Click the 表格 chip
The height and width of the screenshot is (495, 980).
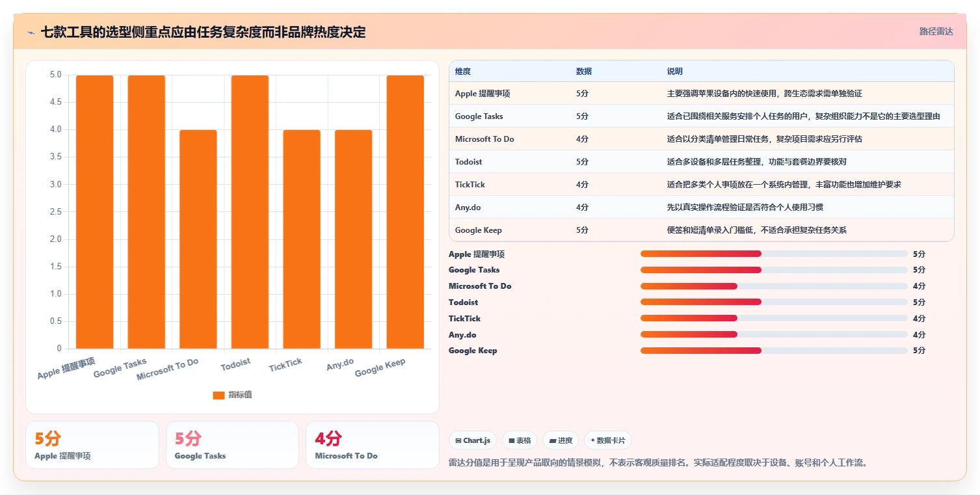tap(520, 440)
